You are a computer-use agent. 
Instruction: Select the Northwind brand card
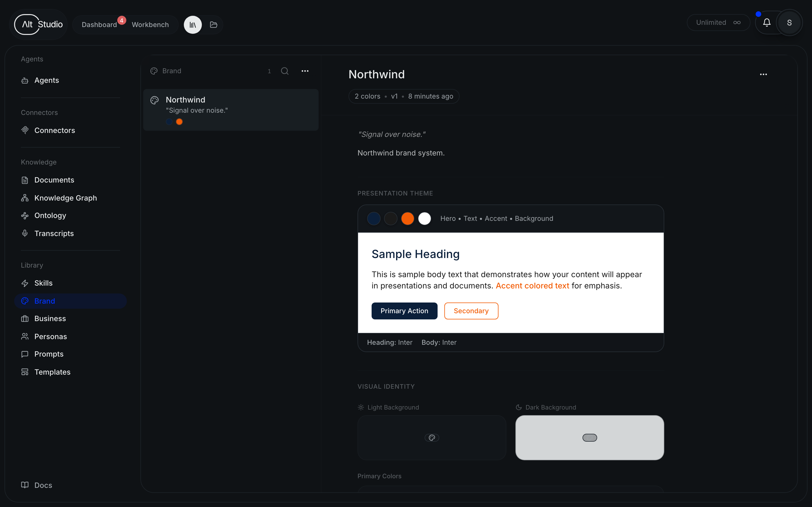point(231,110)
